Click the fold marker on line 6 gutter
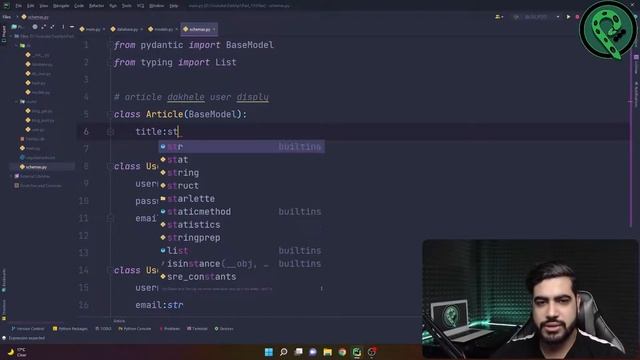 110,131
